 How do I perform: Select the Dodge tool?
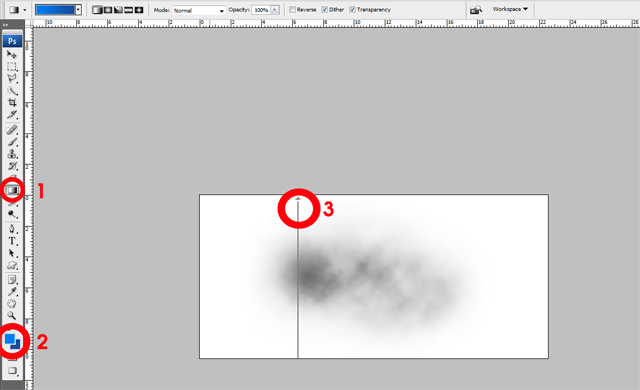tap(11, 214)
